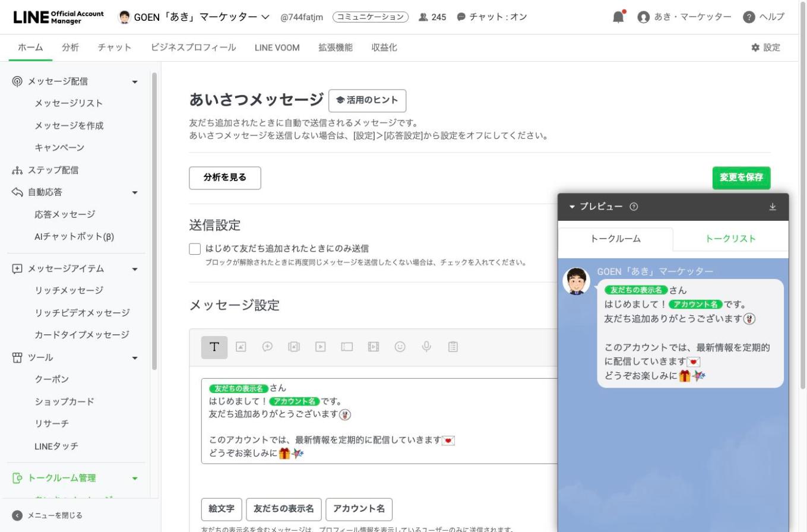Click the broadcast icon by メッセージ配信
Screen dimensions: 807x532
tap(17, 81)
